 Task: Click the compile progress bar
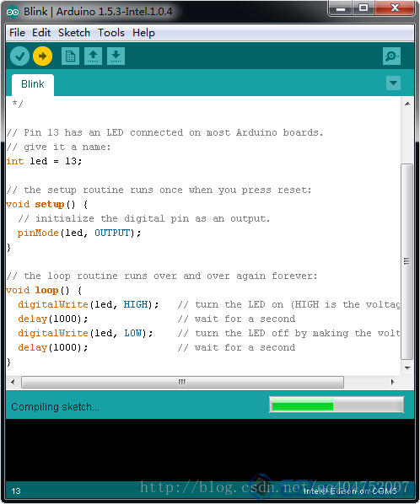coord(337,405)
